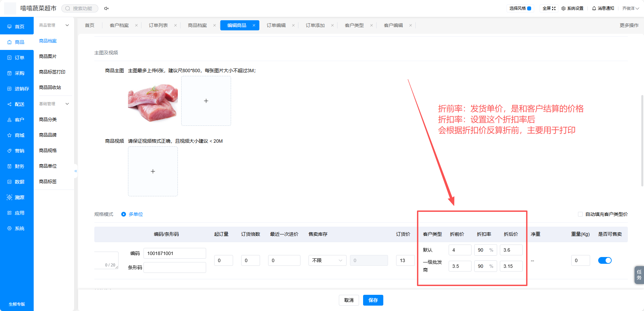The image size is (644, 311).
Task: Open the 首页 home sidebar icon
Action: (9, 27)
